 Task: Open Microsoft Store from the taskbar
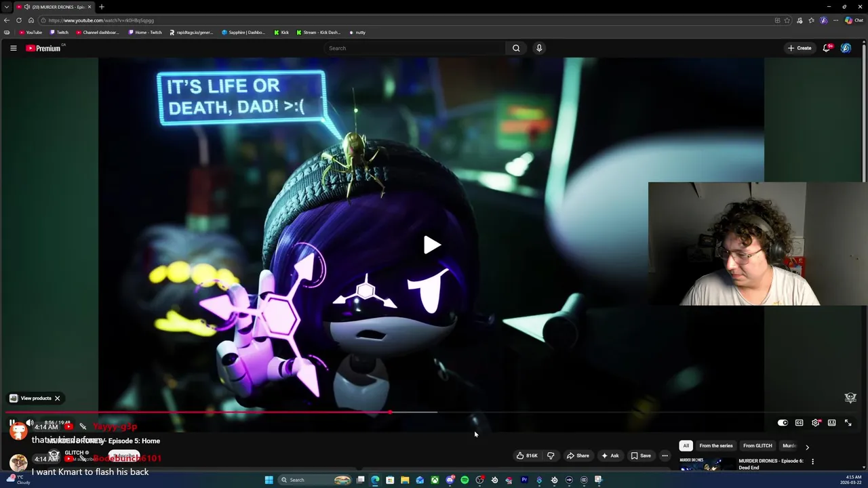tap(390, 480)
